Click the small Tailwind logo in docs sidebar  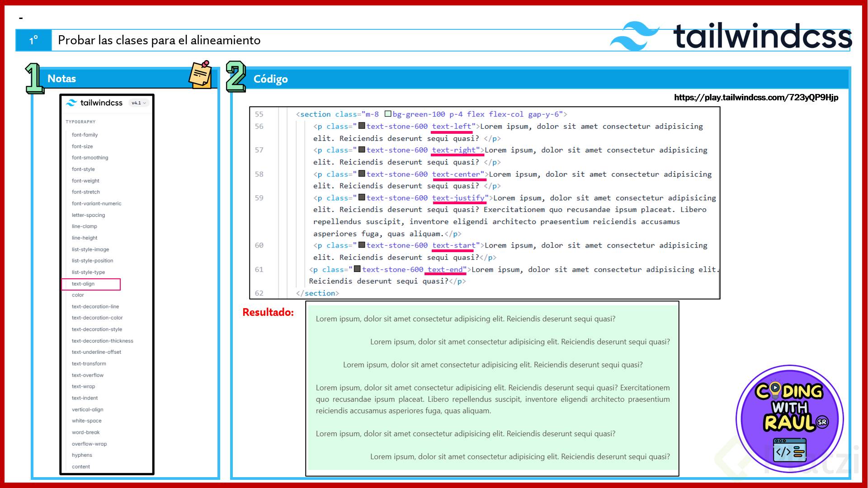pos(71,103)
